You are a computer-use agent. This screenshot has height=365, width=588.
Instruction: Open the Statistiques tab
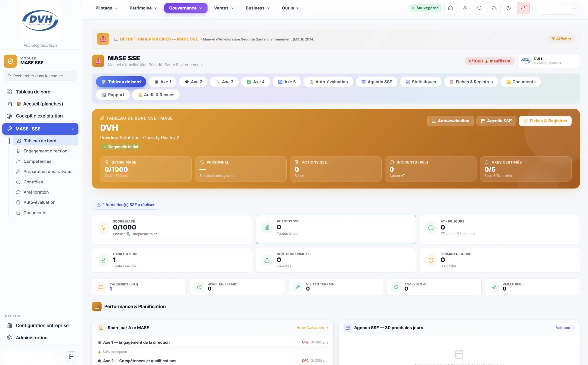(421, 82)
